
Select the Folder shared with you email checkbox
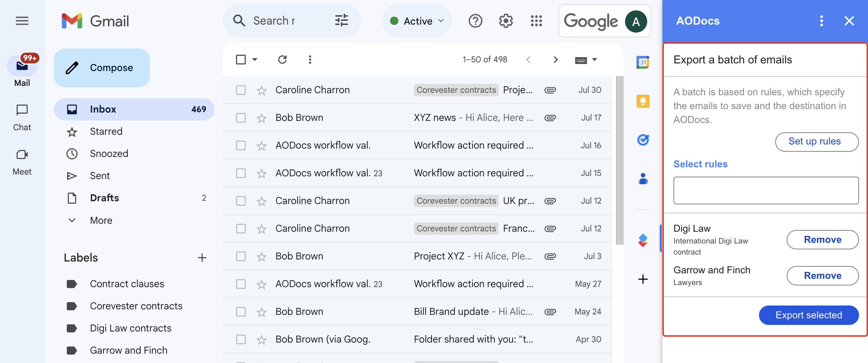click(x=241, y=339)
